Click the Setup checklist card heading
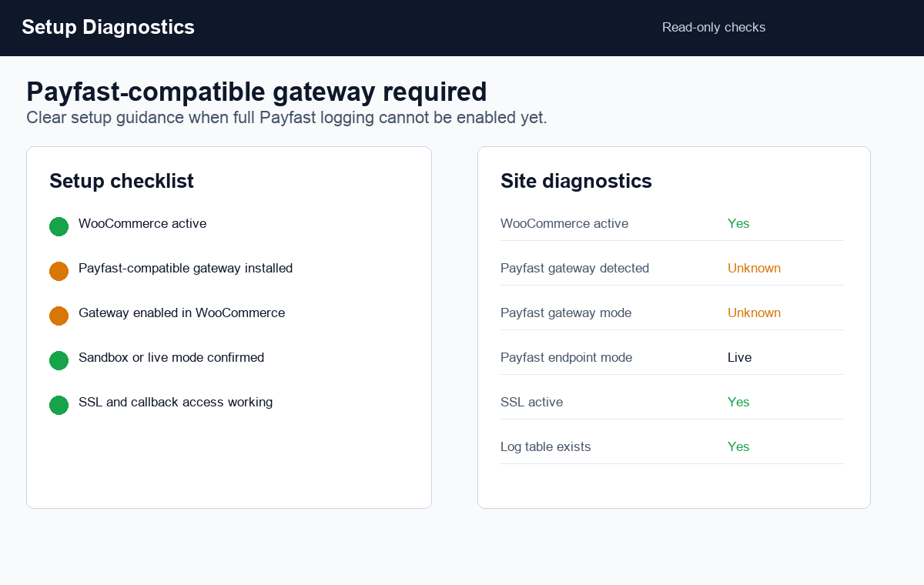The height and width of the screenshot is (585, 924). pyautogui.click(x=122, y=181)
